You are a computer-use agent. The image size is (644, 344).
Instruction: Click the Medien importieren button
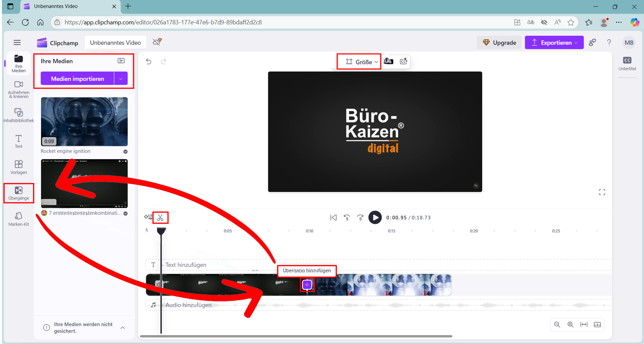(x=77, y=79)
